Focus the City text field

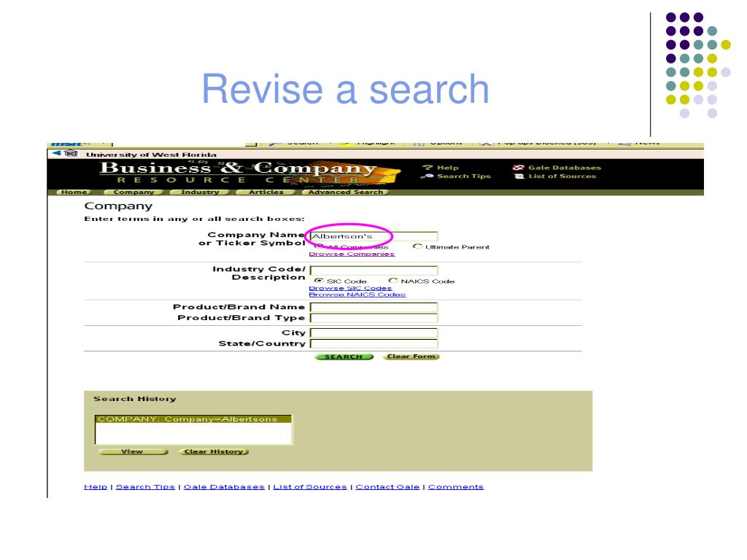pos(373,332)
